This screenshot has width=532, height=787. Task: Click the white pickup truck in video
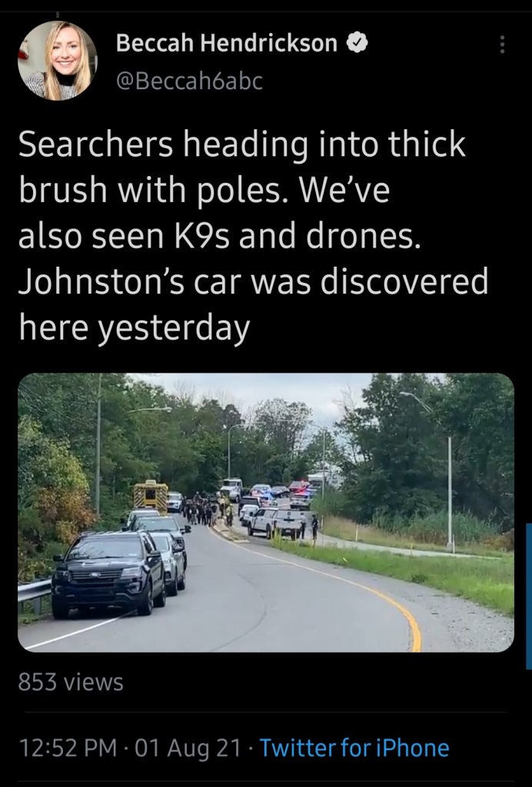pos(274,523)
